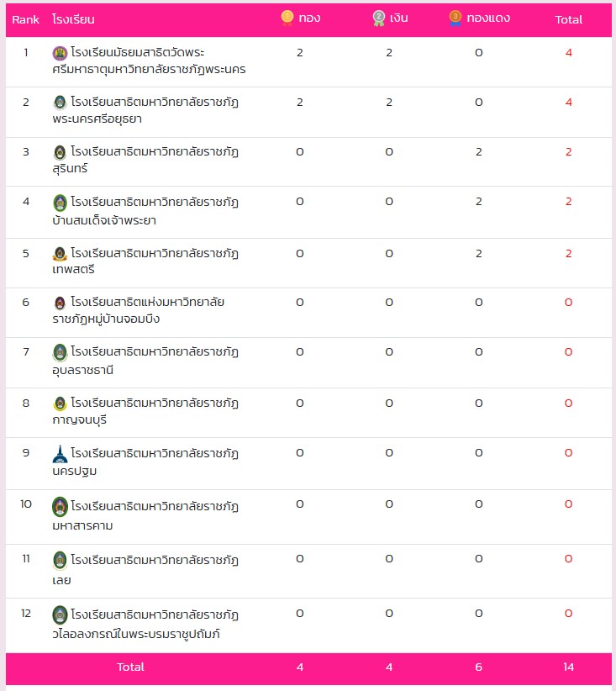The width and height of the screenshot is (616, 691).
Task: Click the Rank column header
Action: (x=25, y=20)
